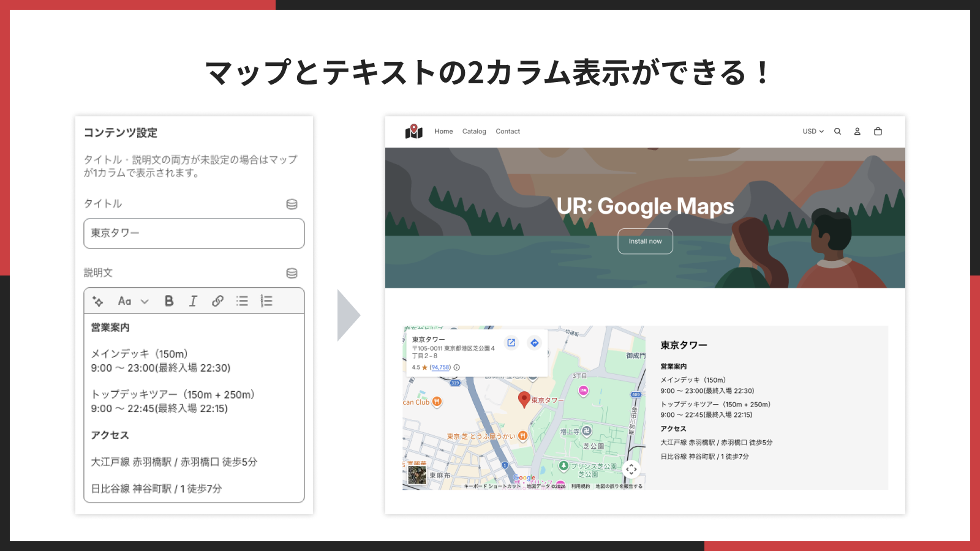Click the プリンス芝公園 park marker

coord(563,466)
